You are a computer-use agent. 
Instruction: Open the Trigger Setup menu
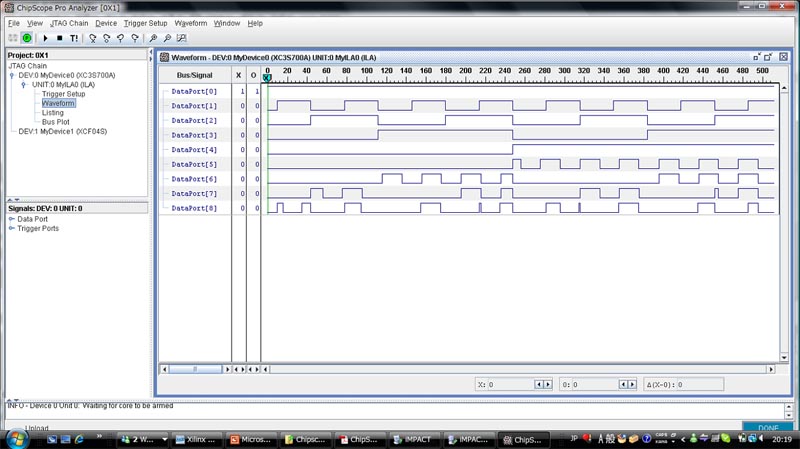point(145,23)
